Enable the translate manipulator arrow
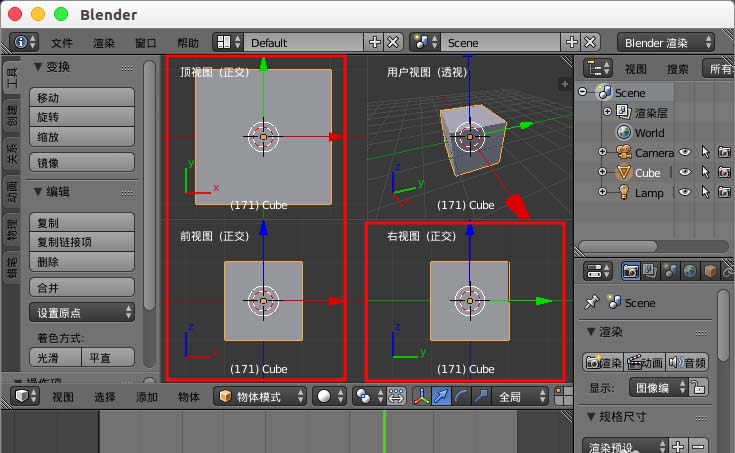This screenshot has width=735, height=453. point(441,396)
